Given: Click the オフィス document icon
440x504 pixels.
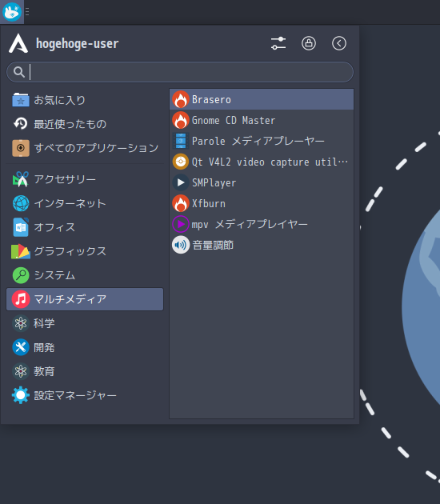Looking at the screenshot, I should point(21,227).
